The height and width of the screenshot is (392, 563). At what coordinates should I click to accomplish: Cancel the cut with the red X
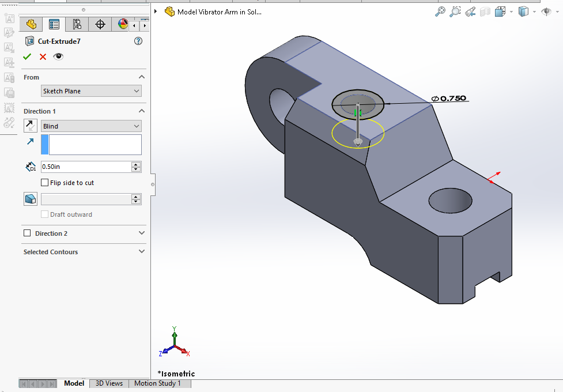click(x=43, y=56)
